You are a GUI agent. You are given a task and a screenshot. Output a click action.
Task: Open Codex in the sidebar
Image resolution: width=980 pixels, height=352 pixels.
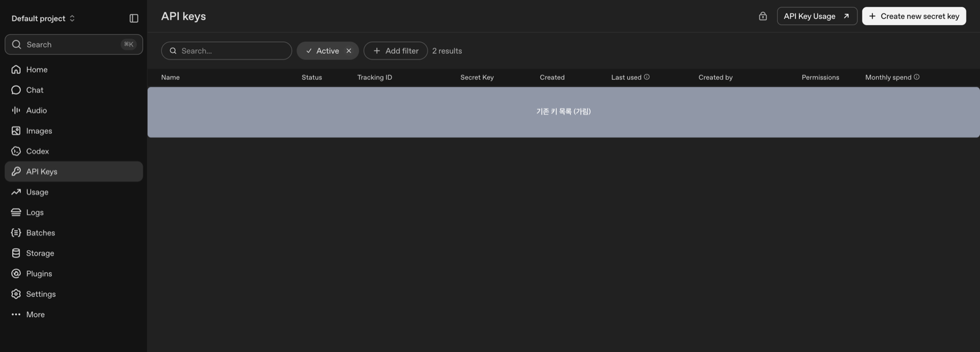click(x=73, y=151)
